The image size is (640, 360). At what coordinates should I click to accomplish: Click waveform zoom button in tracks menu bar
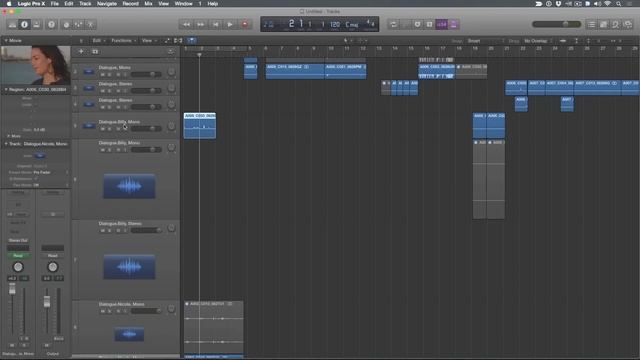tap(563, 41)
